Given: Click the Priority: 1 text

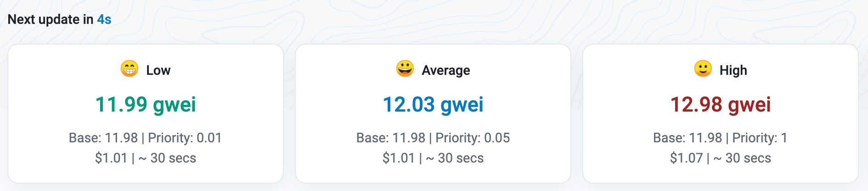Looking at the screenshot, I should point(760,138).
